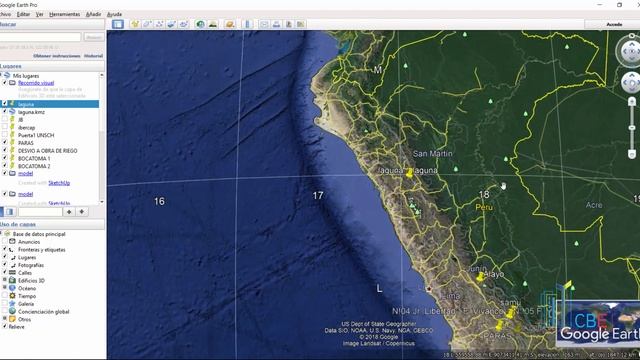Uncheck the laguna.kmz checkbox
Viewport: 640px width, 360px height.
[x=5, y=111]
